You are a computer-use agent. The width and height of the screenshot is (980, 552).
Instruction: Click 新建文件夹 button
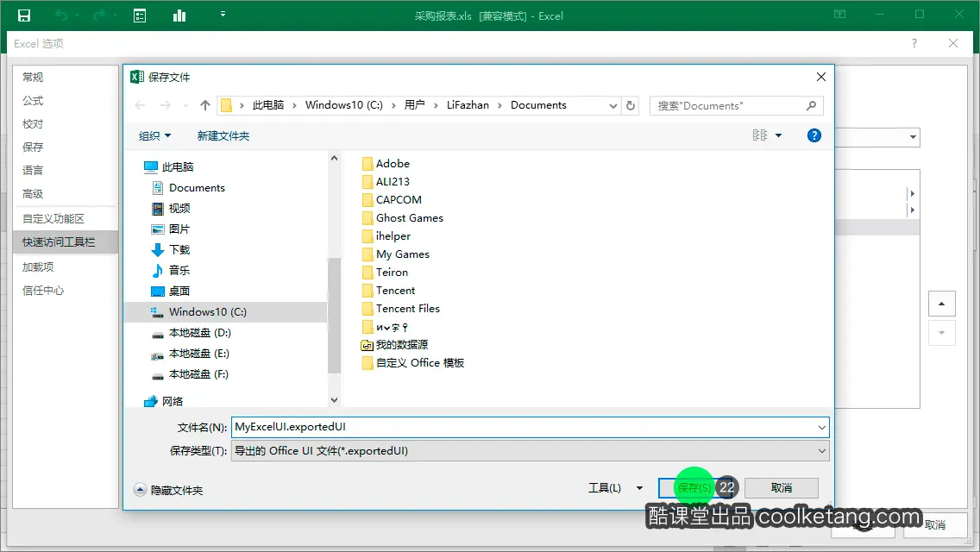[223, 135]
